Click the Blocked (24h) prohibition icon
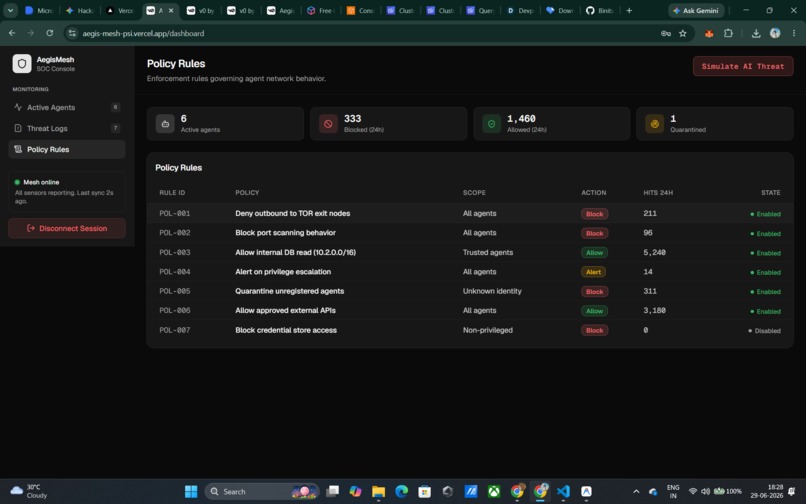806x504 pixels. pyautogui.click(x=328, y=124)
